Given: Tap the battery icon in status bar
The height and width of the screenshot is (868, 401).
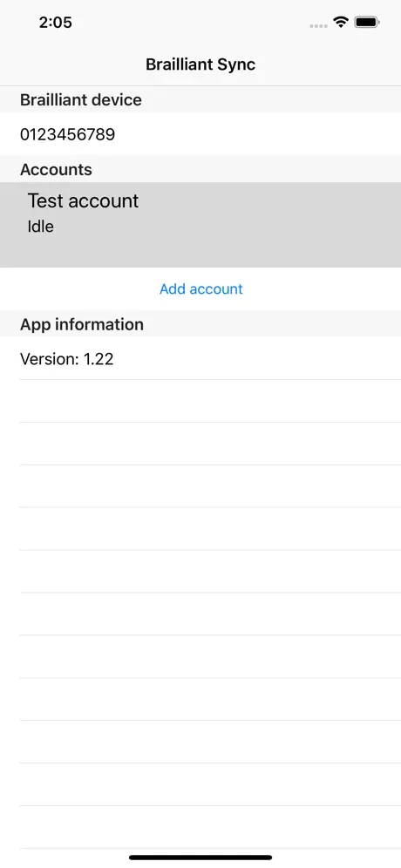Looking at the screenshot, I should tap(367, 22).
